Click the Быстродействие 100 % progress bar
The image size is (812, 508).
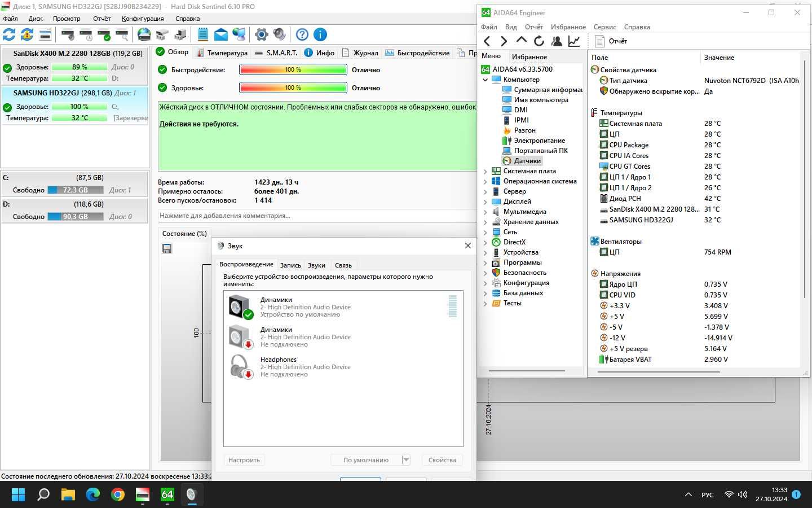(293, 70)
